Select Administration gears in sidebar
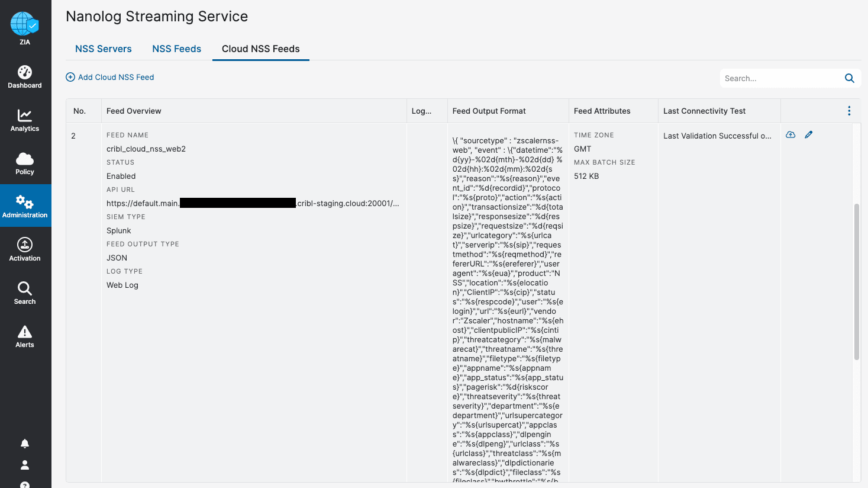This screenshot has width=868, height=488. 25,206
